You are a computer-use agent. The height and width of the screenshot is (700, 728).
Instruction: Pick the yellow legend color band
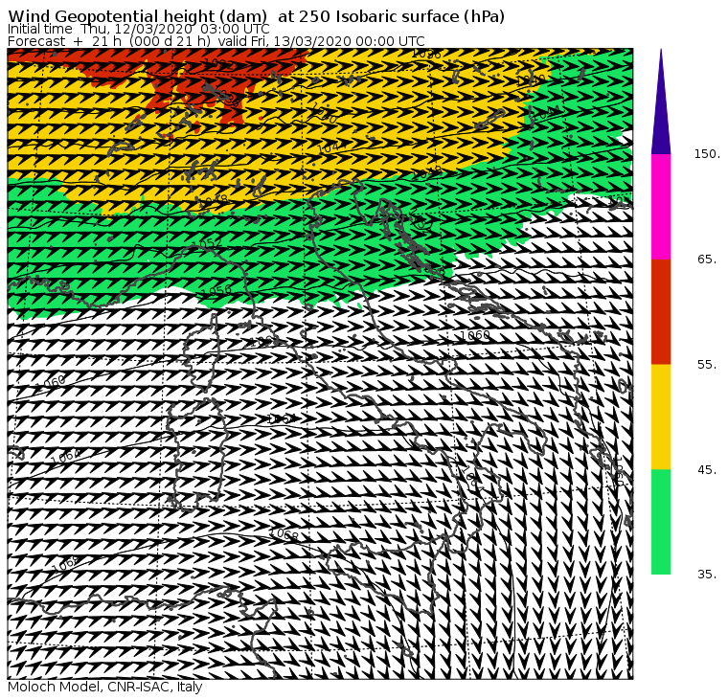coord(661,417)
